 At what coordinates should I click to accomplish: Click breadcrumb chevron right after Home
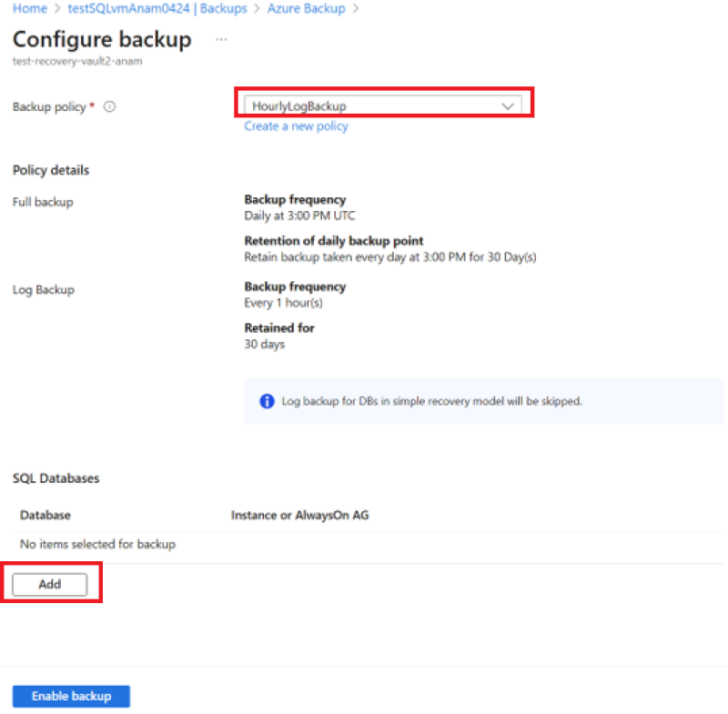pyautogui.click(x=57, y=8)
